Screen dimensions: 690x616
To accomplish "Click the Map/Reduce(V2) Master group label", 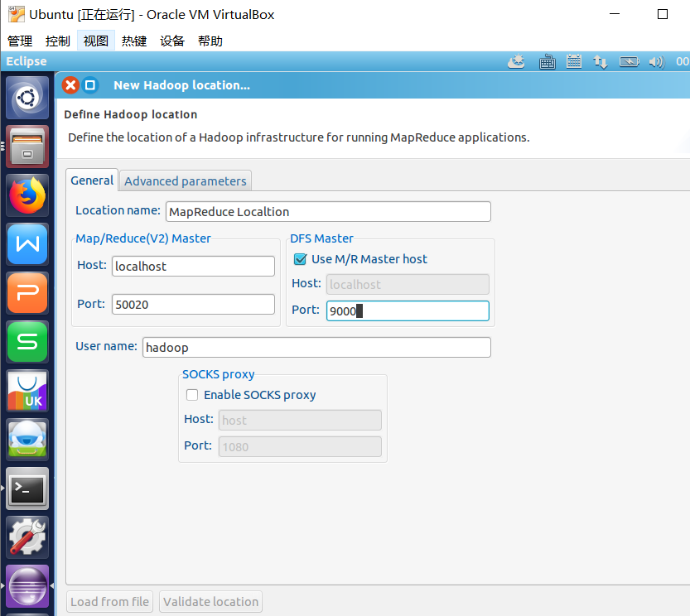I will [x=143, y=238].
